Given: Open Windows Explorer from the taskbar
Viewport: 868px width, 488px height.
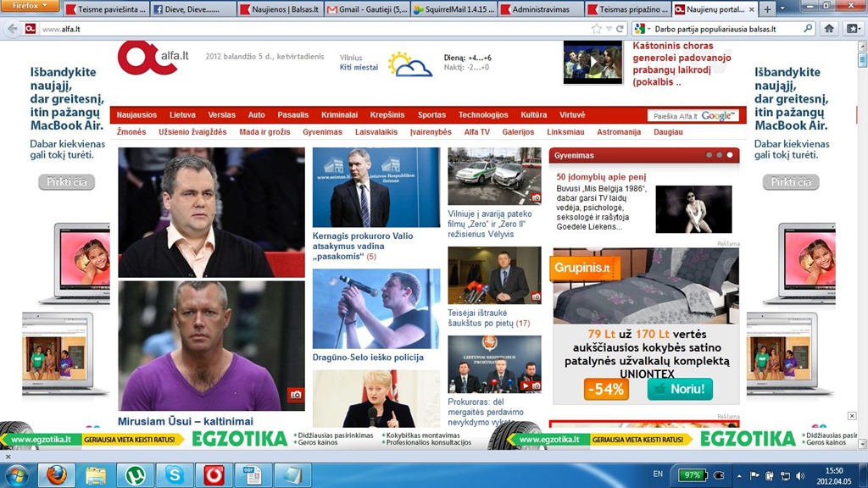Looking at the screenshot, I should tap(95, 474).
